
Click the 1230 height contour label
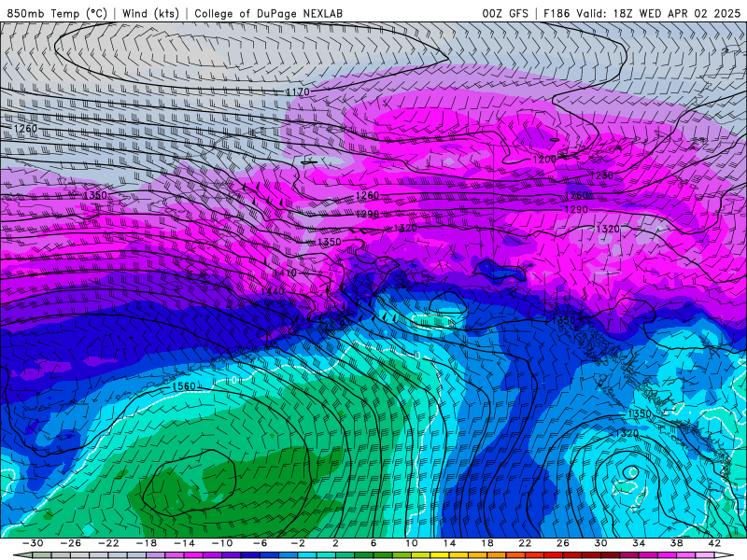[x=601, y=175]
